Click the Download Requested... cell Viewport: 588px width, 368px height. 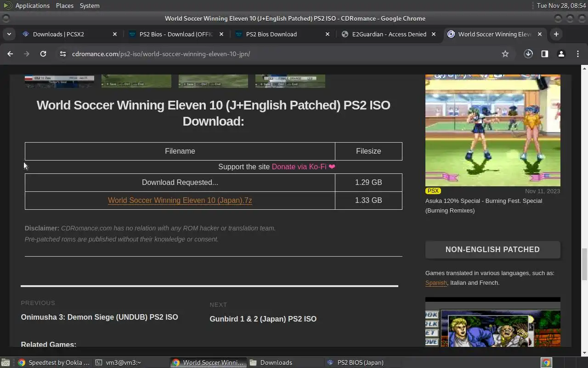coord(180,182)
